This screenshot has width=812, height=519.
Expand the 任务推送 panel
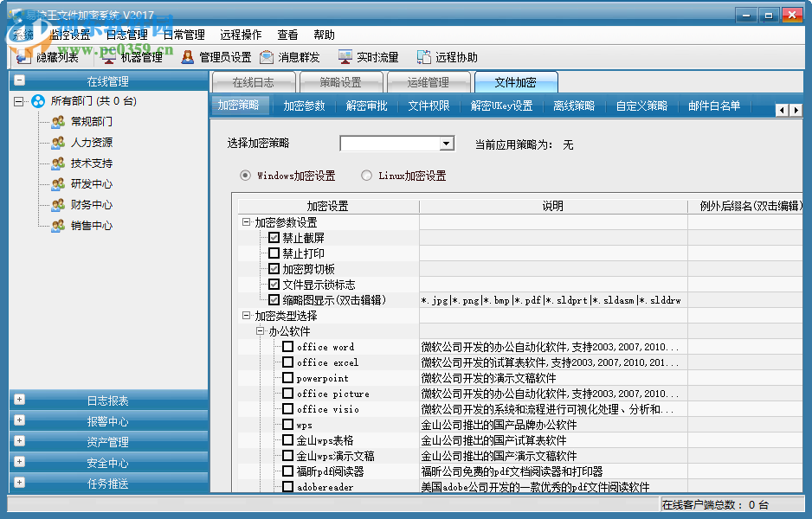tap(20, 483)
